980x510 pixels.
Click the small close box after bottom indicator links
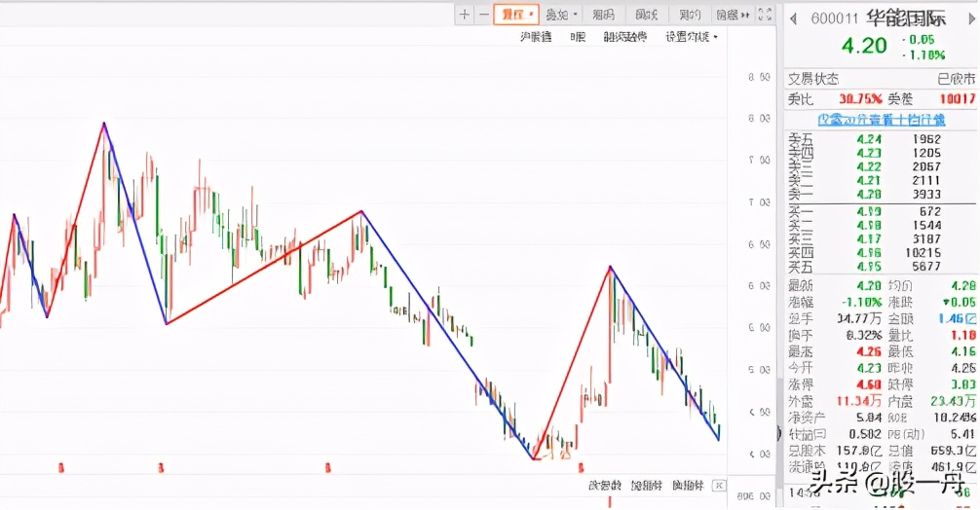click(719, 485)
